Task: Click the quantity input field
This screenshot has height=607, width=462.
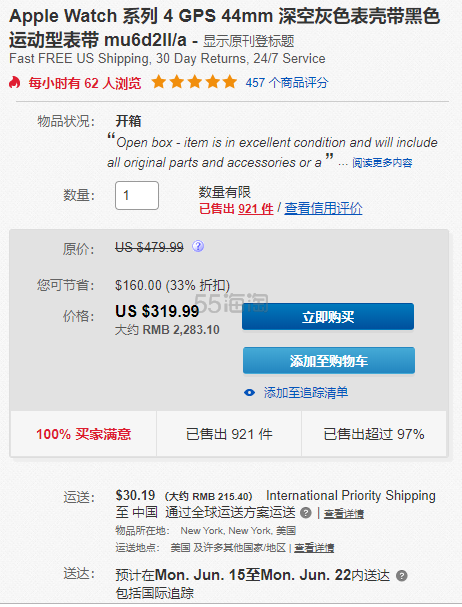Action: tap(137, 195)
